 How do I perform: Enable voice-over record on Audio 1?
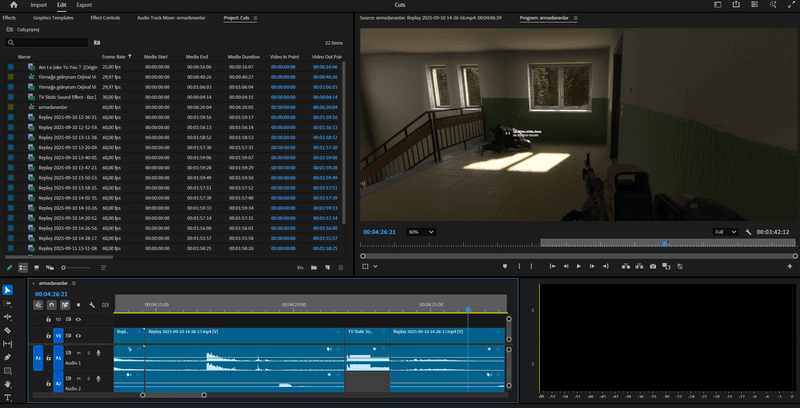click(x=98, y=352)
